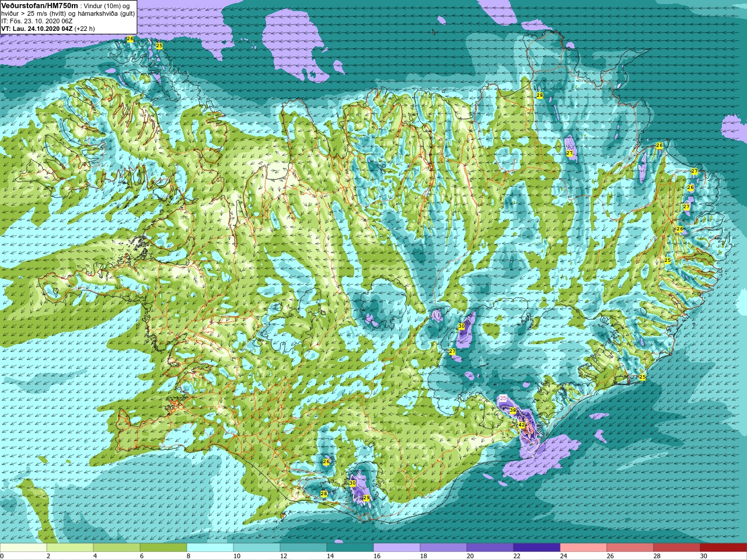The width and height of the screenshot is (747, 560).
Task: Click the legend scale number 14
Action: (x=330, y=556)
